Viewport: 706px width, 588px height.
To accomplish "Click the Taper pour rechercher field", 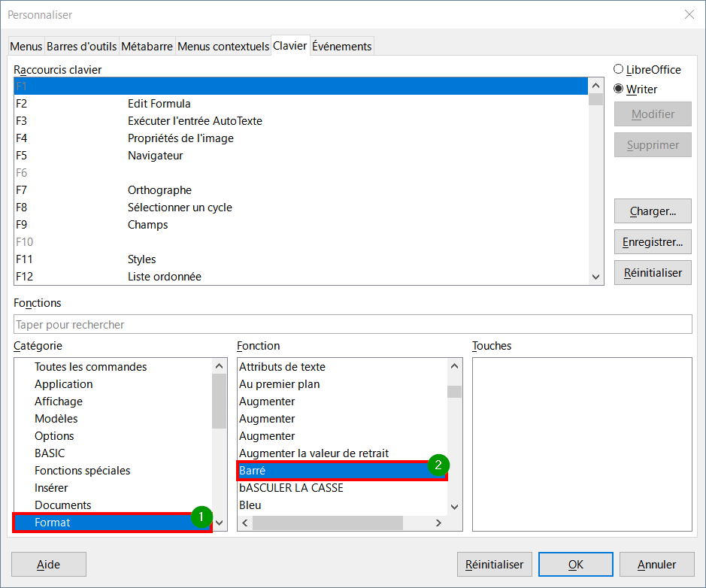I will 353,324.
